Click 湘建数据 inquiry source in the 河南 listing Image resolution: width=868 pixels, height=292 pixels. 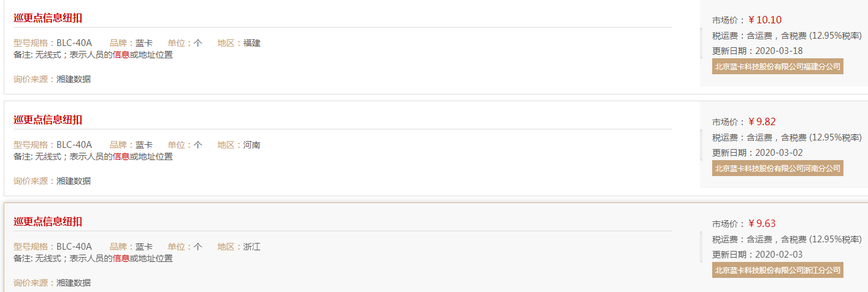tap(74, 181)
